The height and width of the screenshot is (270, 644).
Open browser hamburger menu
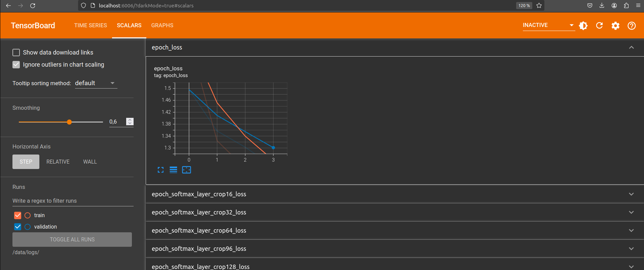pyautogui.click(x=638, y=5)
